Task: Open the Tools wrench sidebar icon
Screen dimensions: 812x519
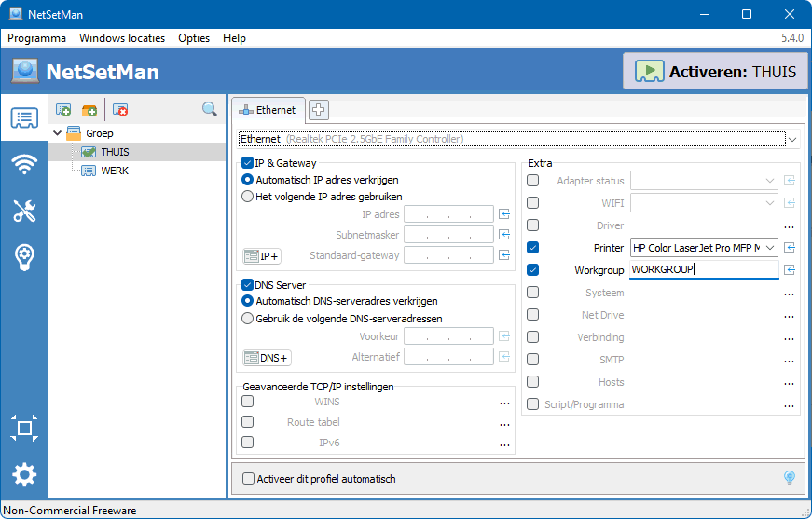Action: coord(24,211)
